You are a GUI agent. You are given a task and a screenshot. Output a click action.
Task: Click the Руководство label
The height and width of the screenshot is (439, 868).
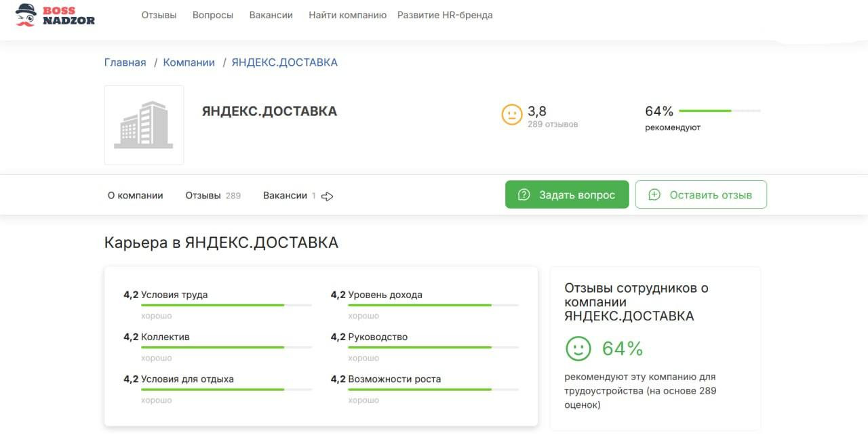(x=378, y=337)
